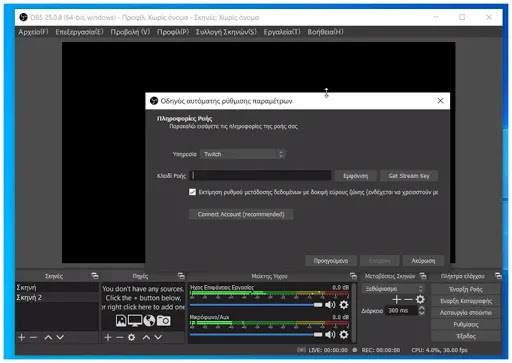The width and height of the screenshot is (512, 363).
Task: Click Έναρξη Καταγραφής start recording button
Action: coord(466,301)
